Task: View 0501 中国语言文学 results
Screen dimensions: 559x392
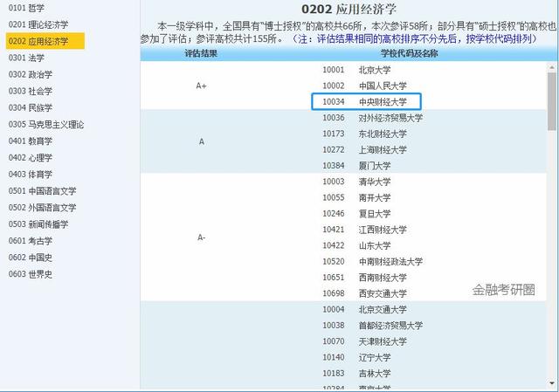Action: [x=42, y=190]
